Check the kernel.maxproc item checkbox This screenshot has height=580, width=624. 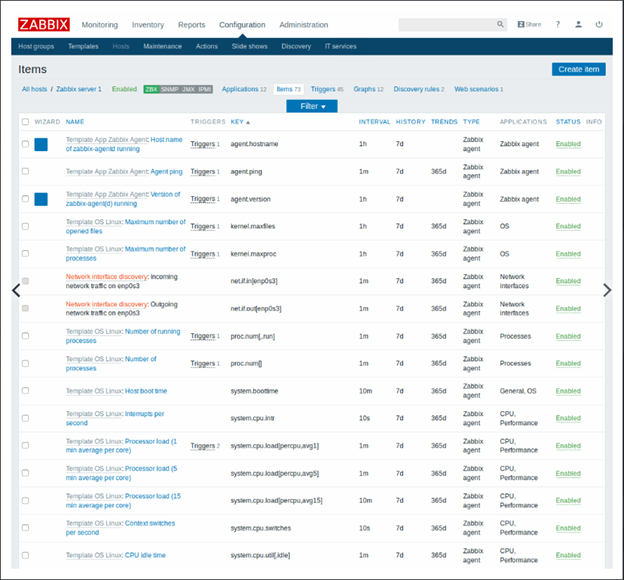[25, 254]
